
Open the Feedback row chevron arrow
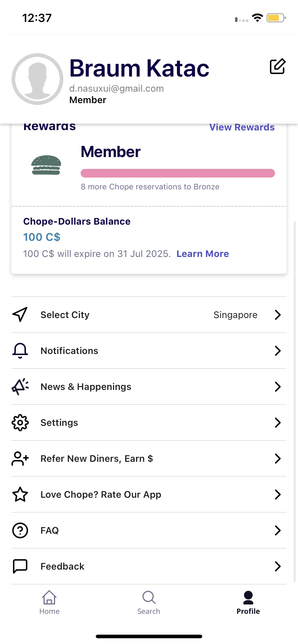pos(277,566)
